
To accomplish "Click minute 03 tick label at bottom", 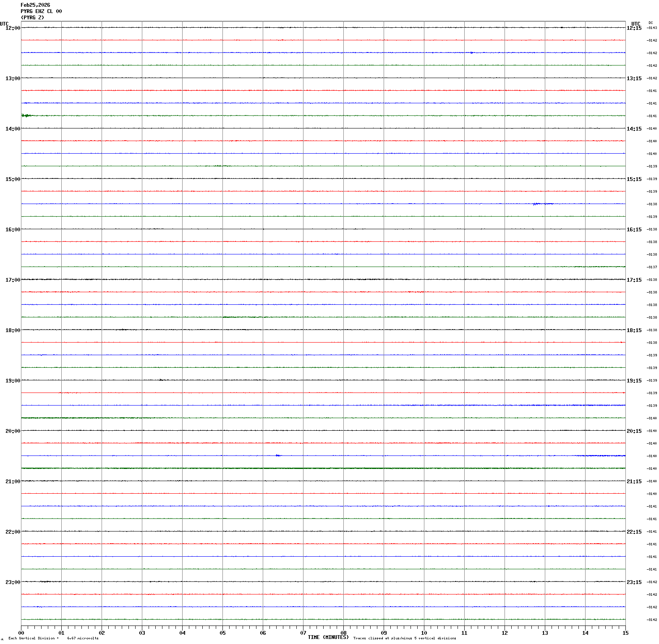I will (142, 633).
